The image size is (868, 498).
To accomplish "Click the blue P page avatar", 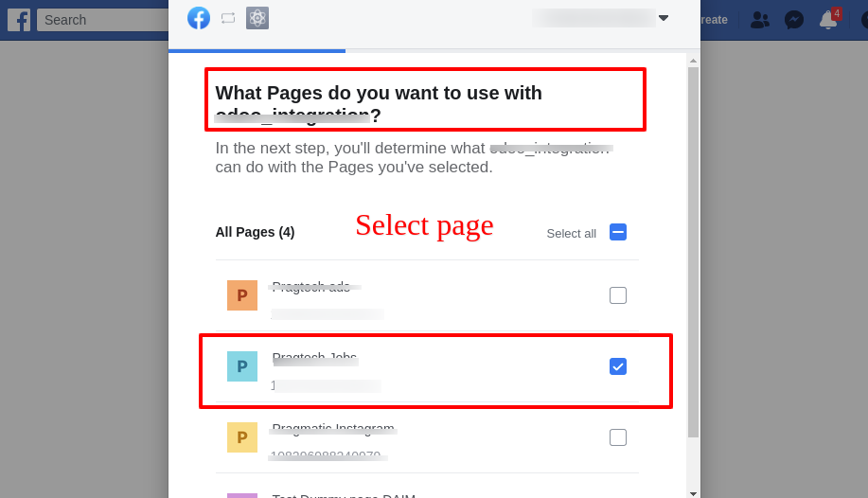I will click(242, 366).
